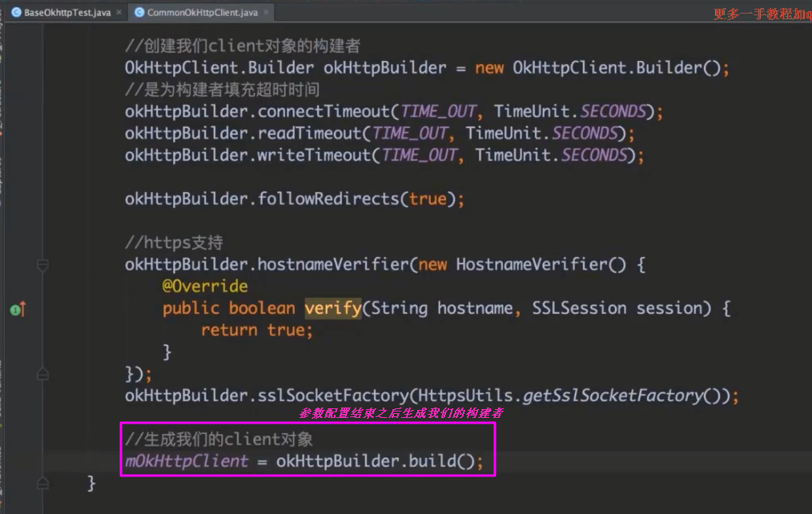
Task: Click the sslSocketFactory method call
Action: 333,396
